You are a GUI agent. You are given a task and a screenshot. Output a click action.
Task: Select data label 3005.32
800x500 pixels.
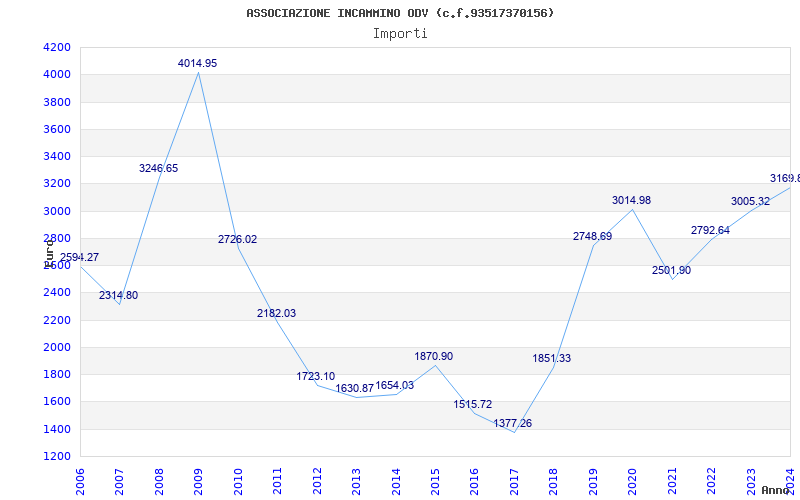(751, 202)
